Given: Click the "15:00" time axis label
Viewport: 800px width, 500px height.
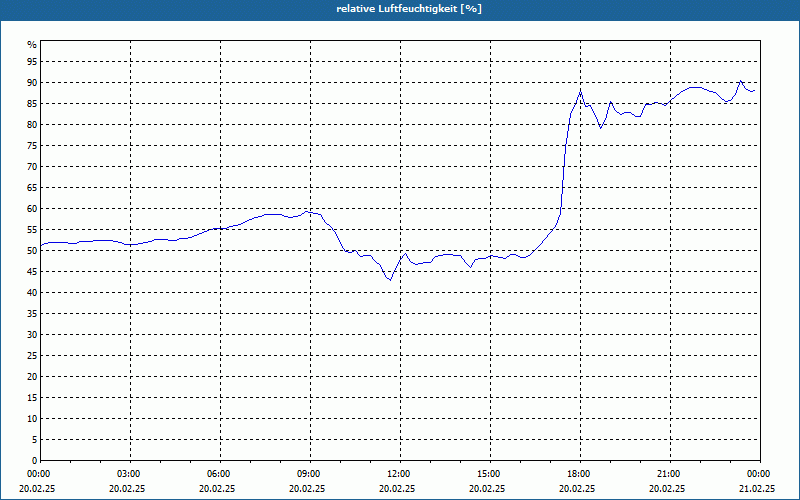Looking at the screenshot, I should (x=490, y=474).
